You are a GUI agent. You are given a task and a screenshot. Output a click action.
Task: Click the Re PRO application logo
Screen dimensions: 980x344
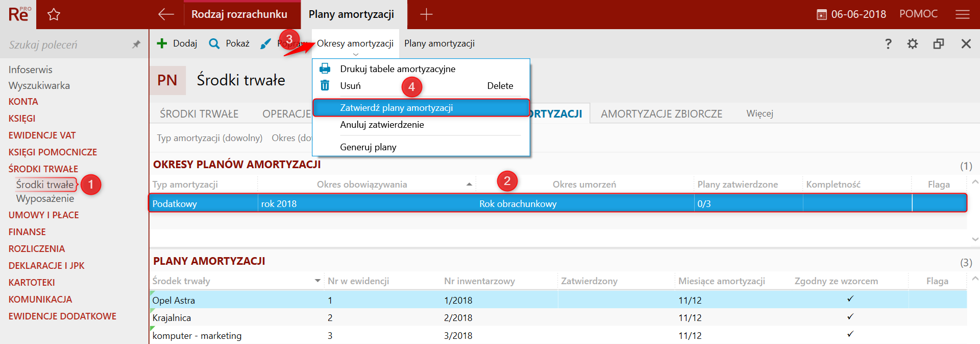pyautogui.click(x=19, y=14)
